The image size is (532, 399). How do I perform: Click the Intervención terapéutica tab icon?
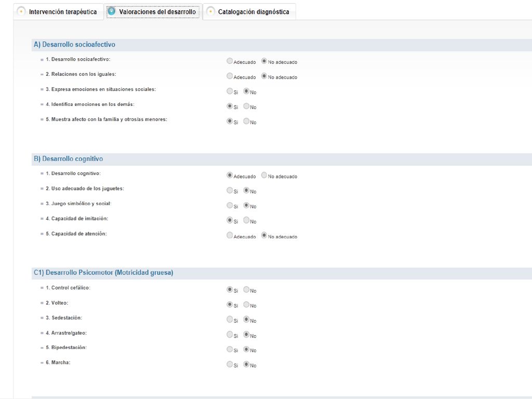tap(21, 11)
